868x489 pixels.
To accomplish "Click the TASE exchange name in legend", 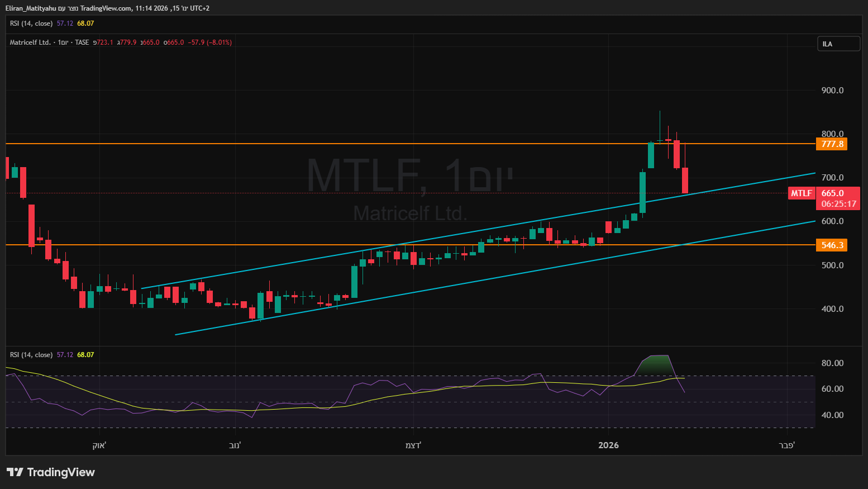I will (82, 42).
